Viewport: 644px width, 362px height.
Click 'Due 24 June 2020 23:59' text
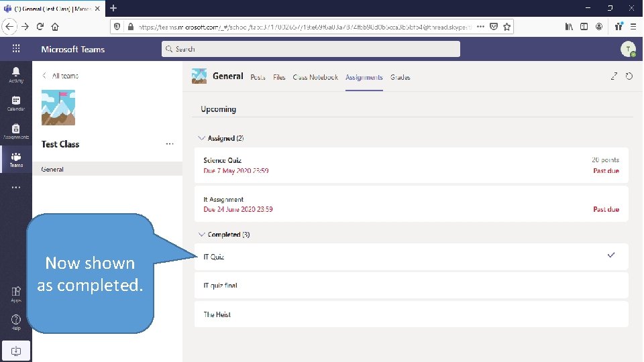point(238,209)
